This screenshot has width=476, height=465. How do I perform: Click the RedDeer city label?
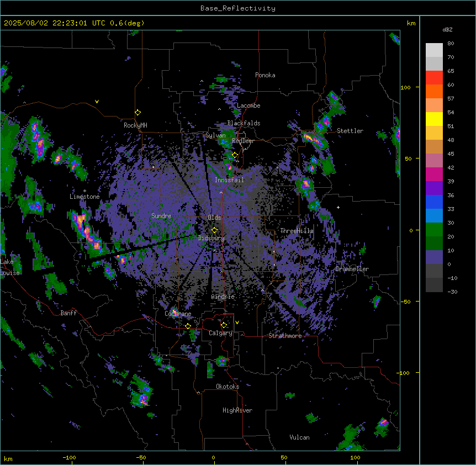click(243, 141)
